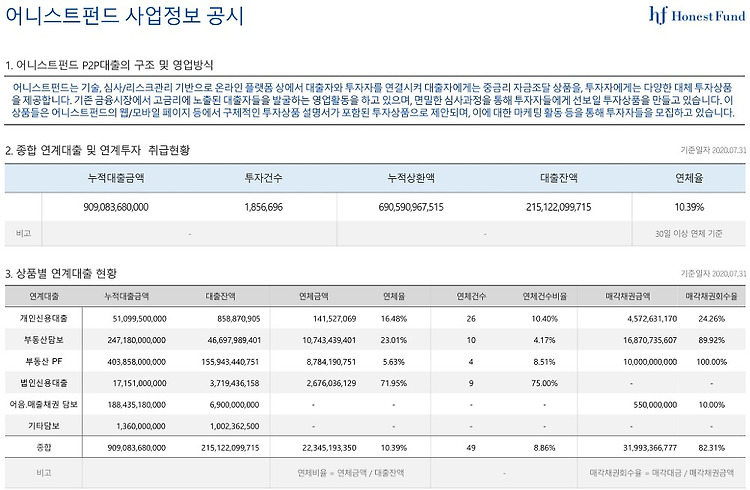Select the 89.92% recovery rate

pyautogui.click(x=712, y=340)
